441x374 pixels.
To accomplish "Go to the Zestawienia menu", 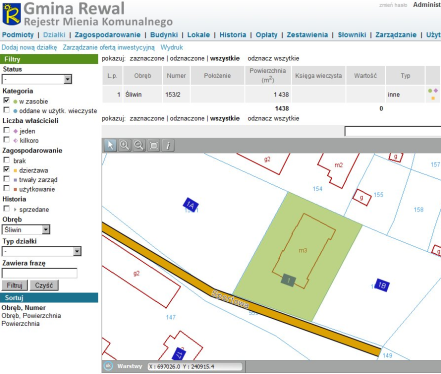I will (307, 35).
